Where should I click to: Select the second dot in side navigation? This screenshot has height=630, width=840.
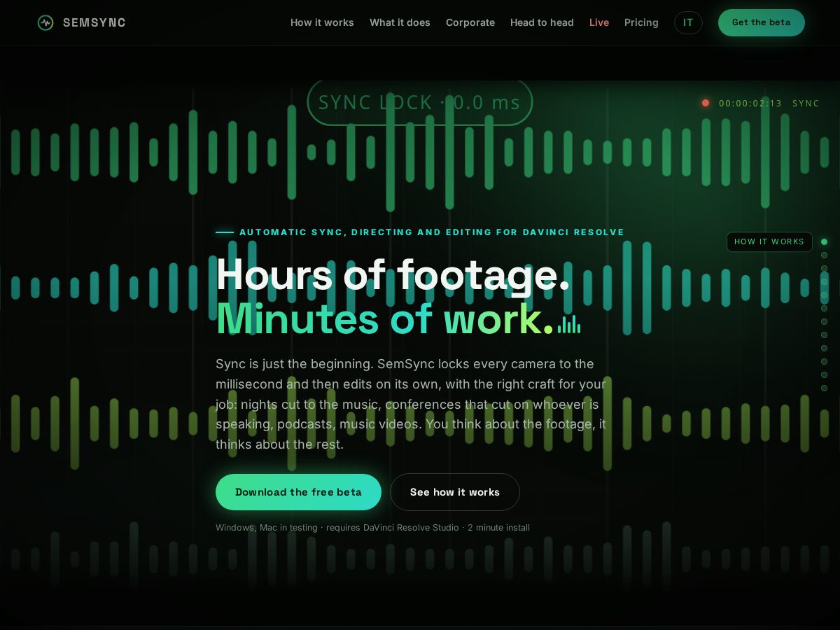(824, 255)
